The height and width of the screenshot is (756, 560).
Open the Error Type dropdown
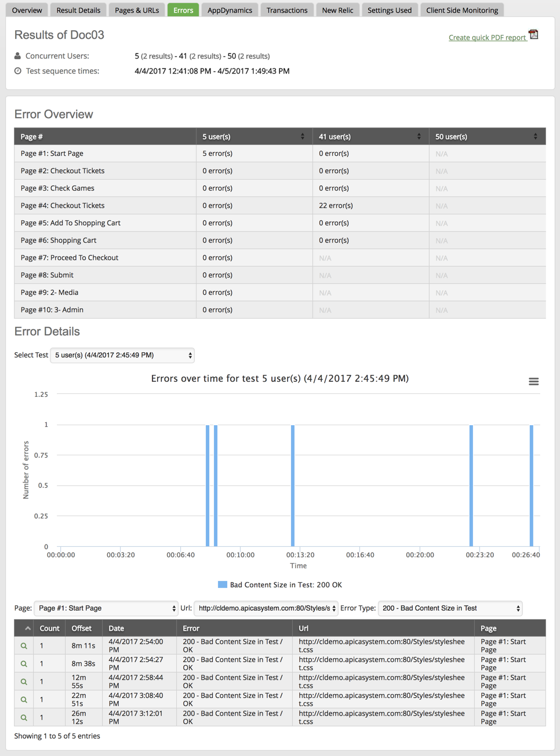pyautogui.click(x=450, y=608)
